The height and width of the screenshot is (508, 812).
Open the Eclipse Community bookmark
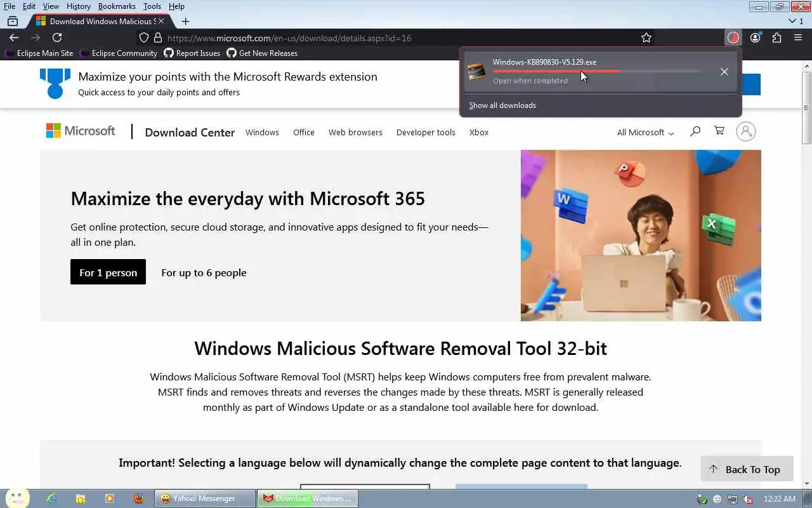[x=118, y=53]
